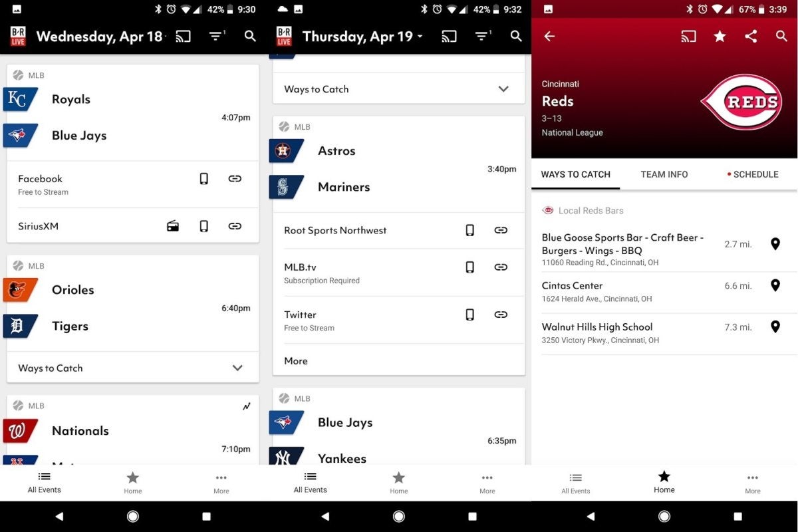This screenshot has height=532, width=798.
Task: Expand Ways to Catch under Orioles vs Tigers
Action: point(133,368)
